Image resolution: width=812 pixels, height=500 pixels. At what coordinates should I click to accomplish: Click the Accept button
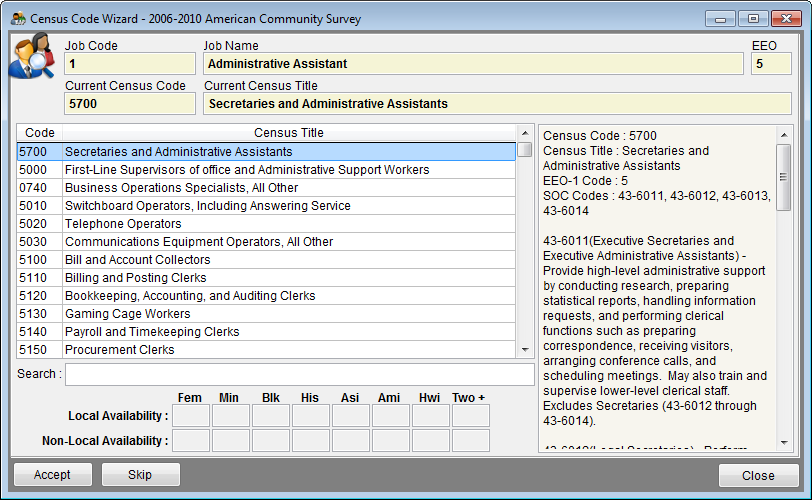[x=52, y=475]
